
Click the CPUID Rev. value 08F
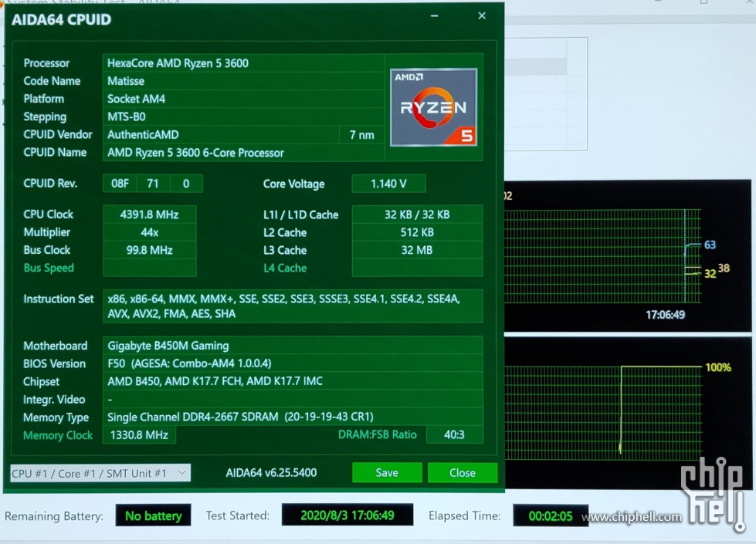pos(120,184)
